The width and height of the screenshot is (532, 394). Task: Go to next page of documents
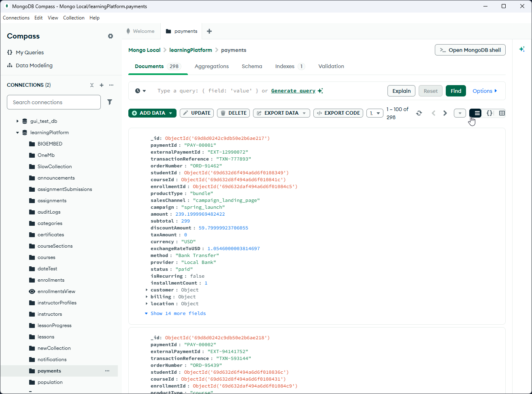coord(445,113)
